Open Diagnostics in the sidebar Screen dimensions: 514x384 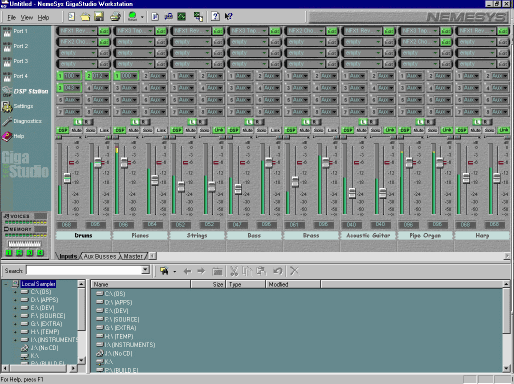pos(22,121)
